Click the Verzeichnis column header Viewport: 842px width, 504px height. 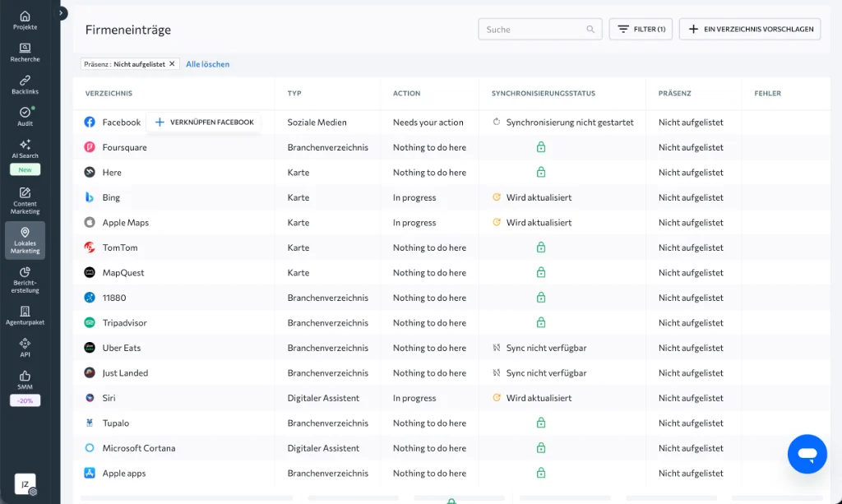[109, 94]
